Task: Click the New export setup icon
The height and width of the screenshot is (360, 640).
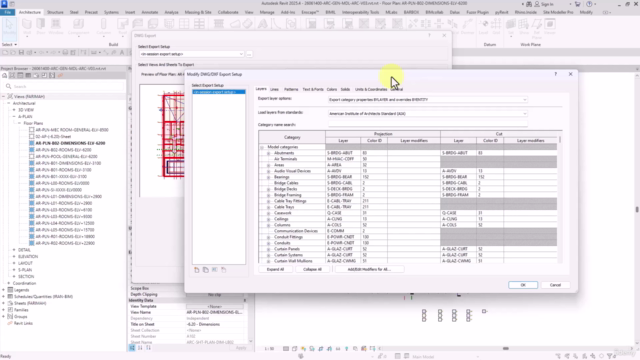Action: tap(197, 270)
